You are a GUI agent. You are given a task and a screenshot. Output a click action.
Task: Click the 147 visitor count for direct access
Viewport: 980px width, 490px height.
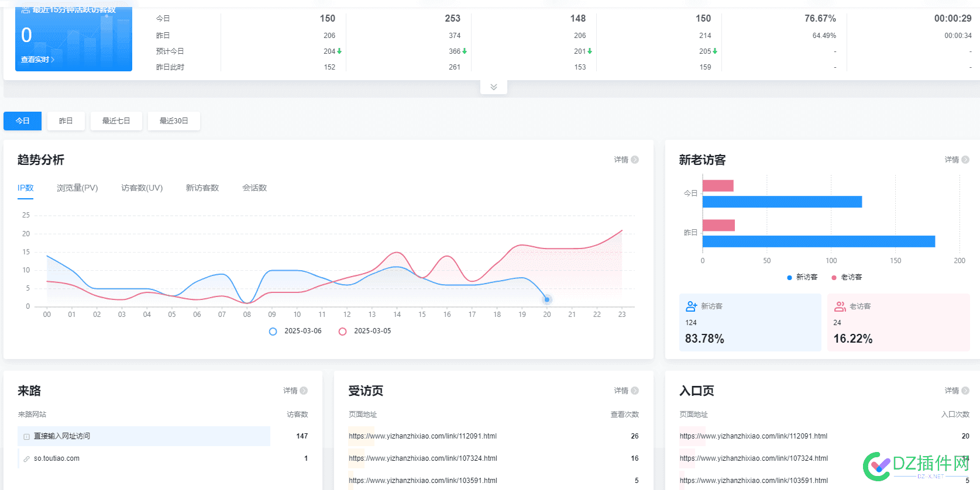302,436
